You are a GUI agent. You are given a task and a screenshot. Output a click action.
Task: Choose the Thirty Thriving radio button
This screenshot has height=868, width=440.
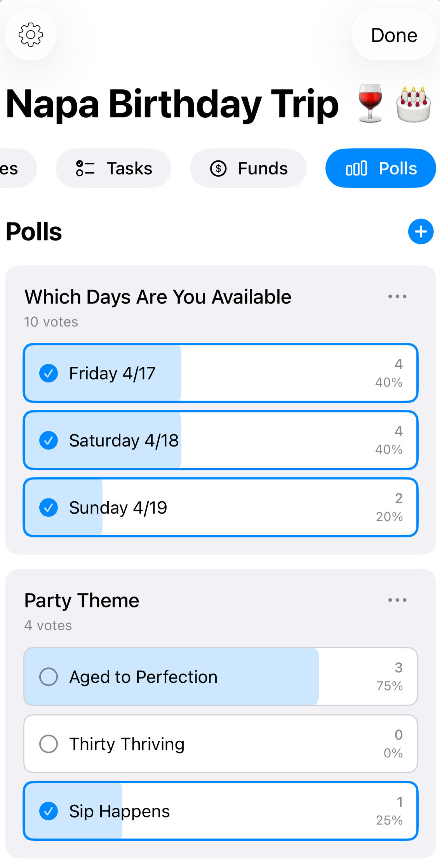[x=49, y=744]
